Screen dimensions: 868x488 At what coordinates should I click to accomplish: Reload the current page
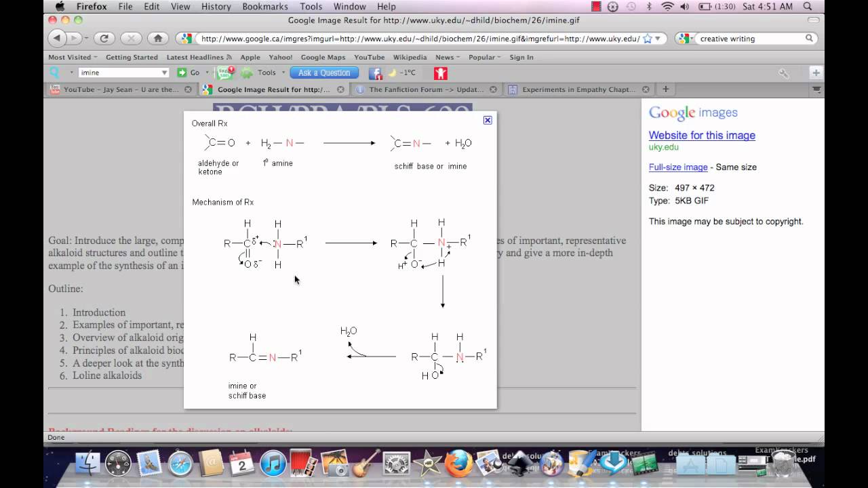click(x=104, y=39)
